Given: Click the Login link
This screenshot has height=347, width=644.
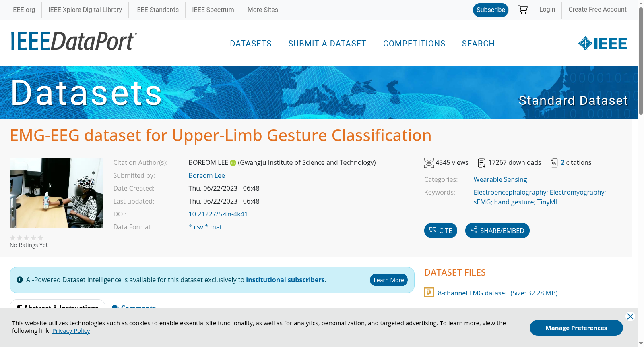Looking at the screenshot, I should tap(547, 10).
